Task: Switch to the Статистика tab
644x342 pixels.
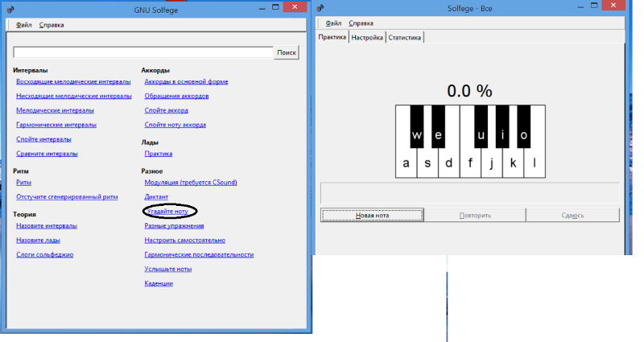Action: [405, 37]
